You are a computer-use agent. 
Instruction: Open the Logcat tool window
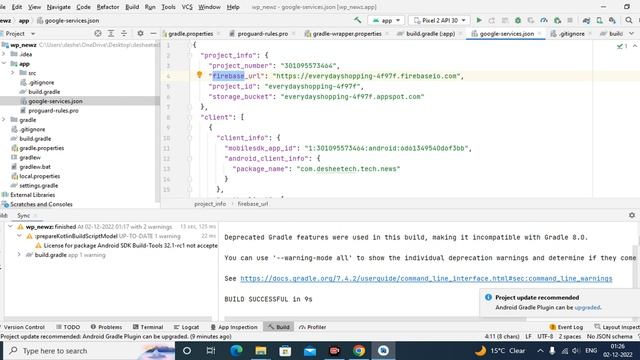click(186, 327)
